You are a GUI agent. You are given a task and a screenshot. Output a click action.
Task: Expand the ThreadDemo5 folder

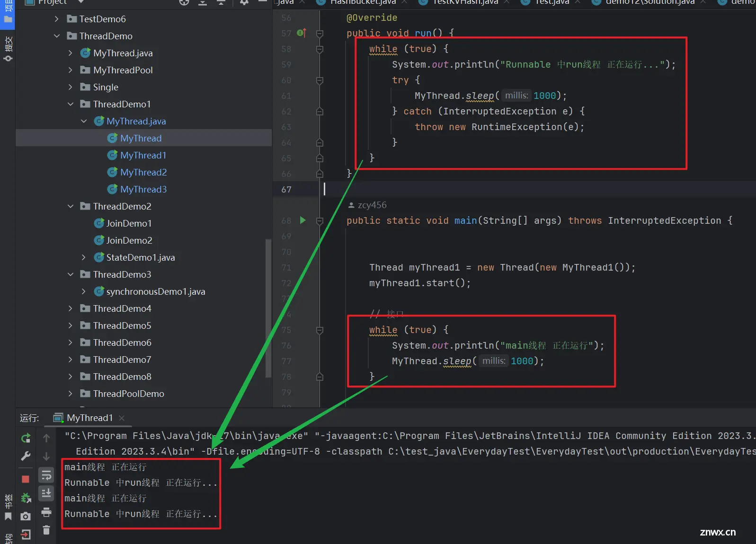pos(71,325)
